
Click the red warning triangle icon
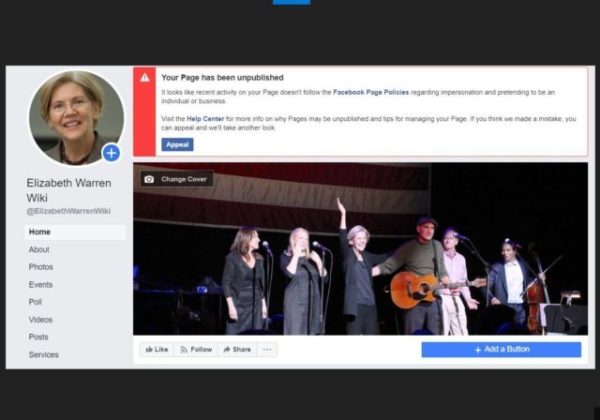tap(145, 77)
